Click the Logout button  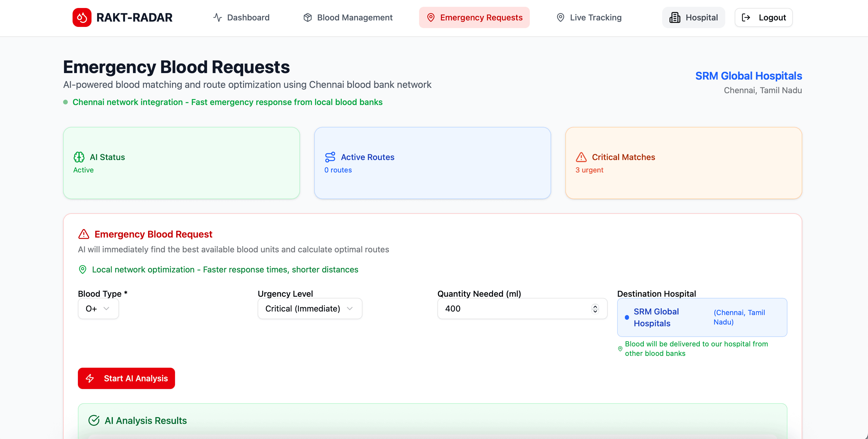tap(763, 17)
